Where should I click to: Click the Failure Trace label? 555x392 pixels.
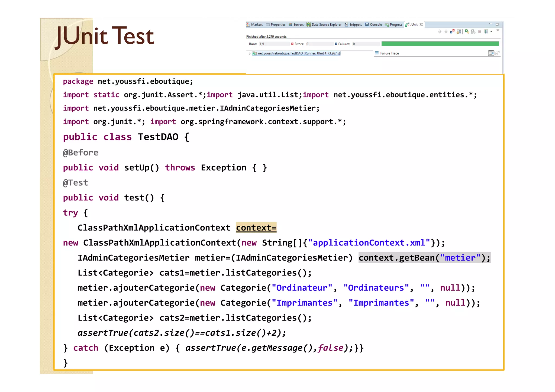point(389,53)
